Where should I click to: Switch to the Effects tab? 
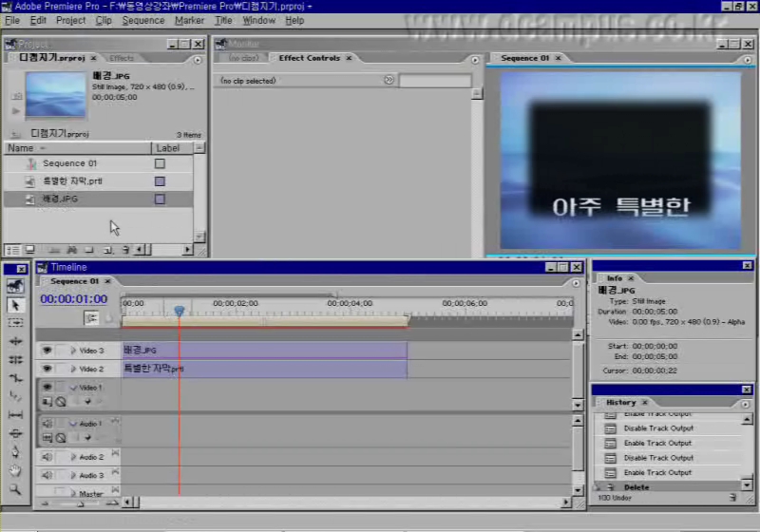(122, 58)
